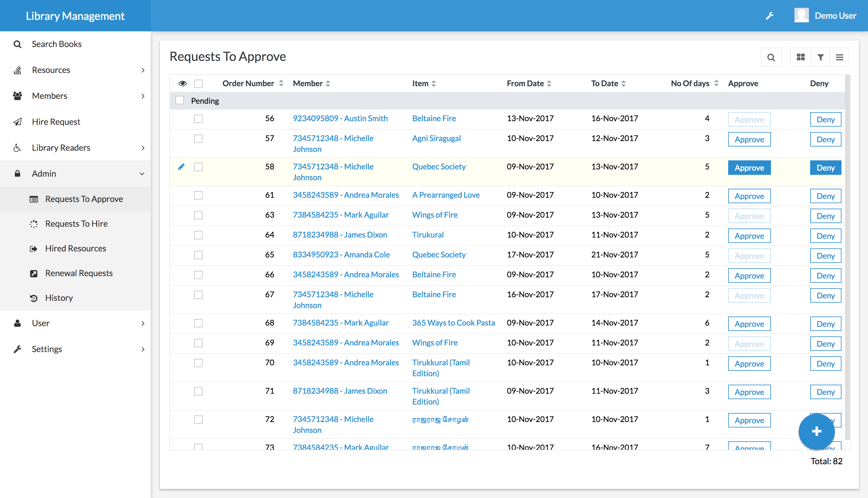Open the Austin Smith member link
Screen dimensions: 868x498
tap(340, 118)
